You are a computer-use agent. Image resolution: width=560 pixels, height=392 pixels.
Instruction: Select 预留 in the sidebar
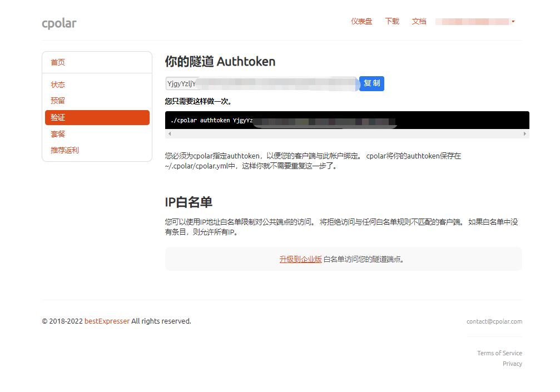[58, 101]
